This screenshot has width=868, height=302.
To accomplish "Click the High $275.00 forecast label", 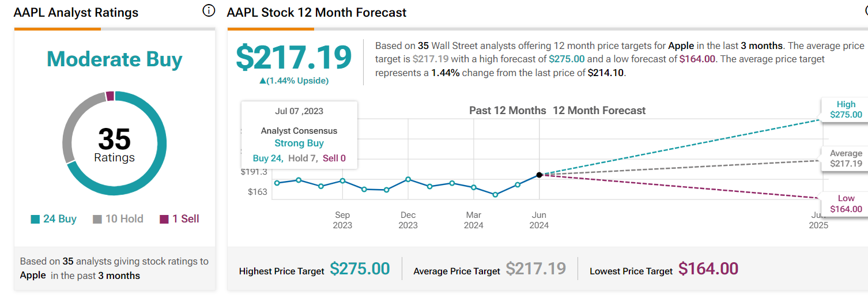I will point(846,110).
